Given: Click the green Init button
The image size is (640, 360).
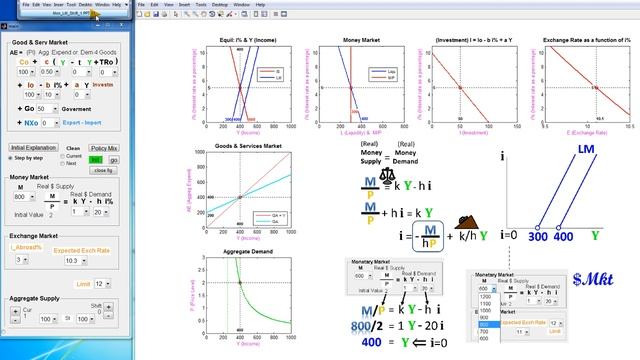Looking at the screenshot, I should (96, 160).
